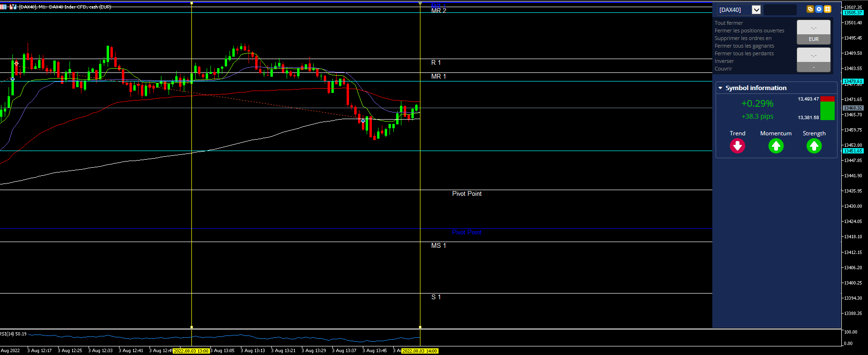Click the 'Couvrir' action
868x355 pixels.
coord(723,69)
